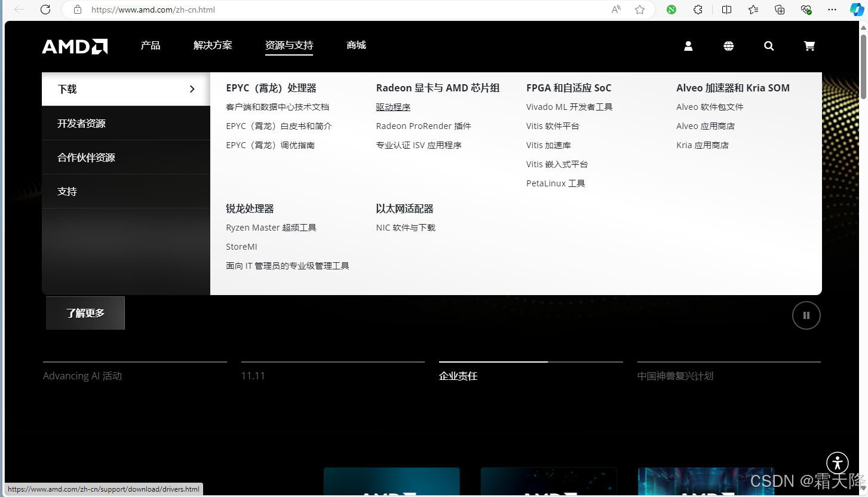This screenshot has height=497, width=868.
Task: Click the 以太网适配器 heading
Action: 404,208
